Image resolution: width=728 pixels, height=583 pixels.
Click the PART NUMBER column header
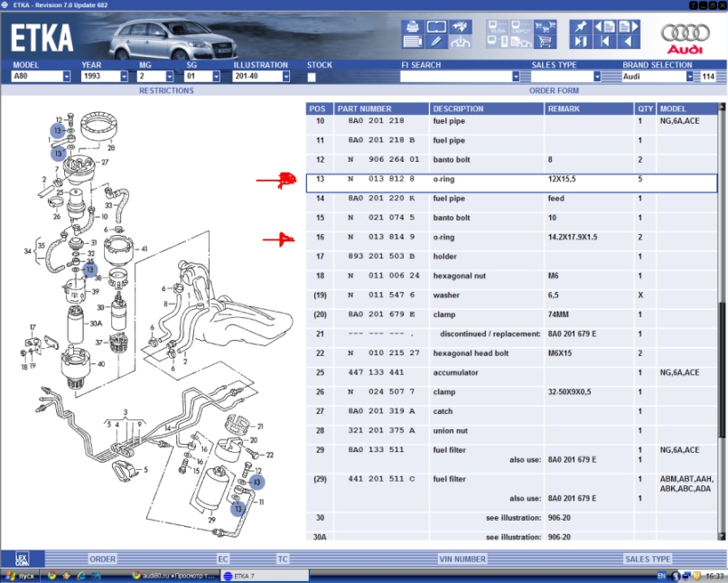coord(382,108)
